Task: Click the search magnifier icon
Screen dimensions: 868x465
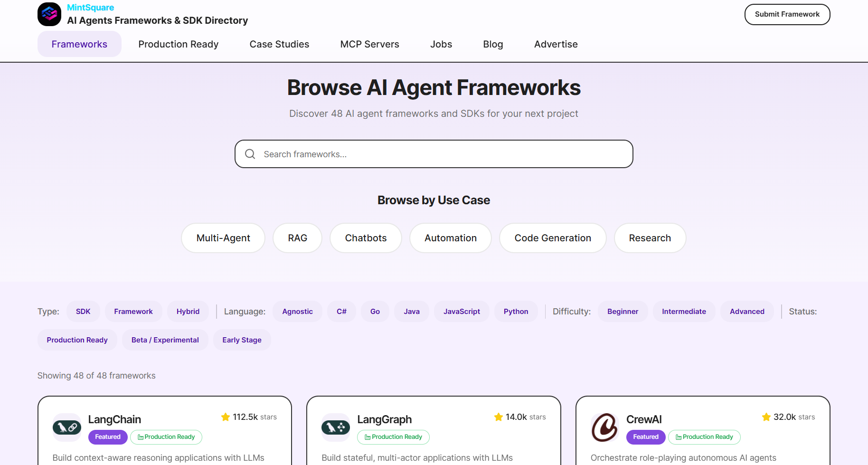Action: [x=250, y=154]
